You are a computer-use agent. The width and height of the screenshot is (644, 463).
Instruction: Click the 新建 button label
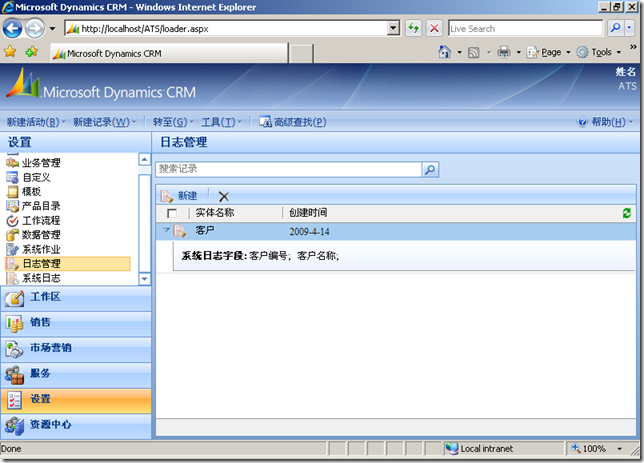pos(187,196)
